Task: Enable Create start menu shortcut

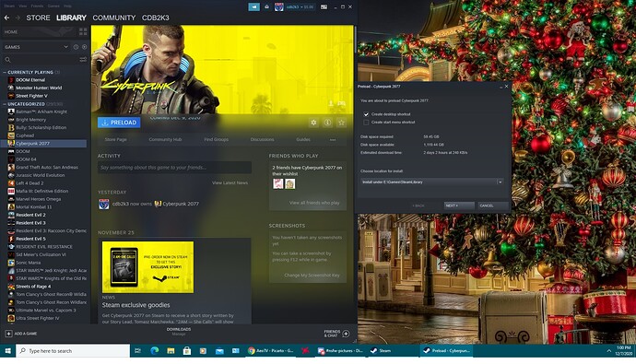Action: pyautogui.click(x=366, y=122)
